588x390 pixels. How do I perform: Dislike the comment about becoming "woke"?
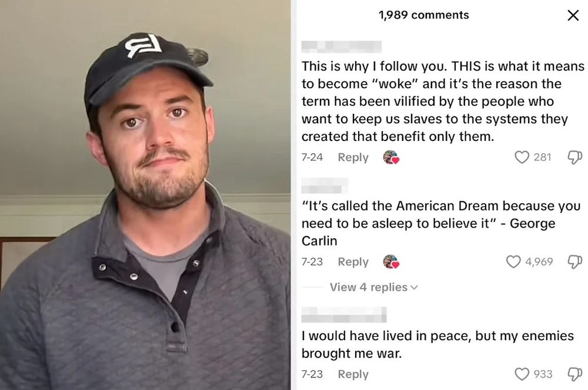point(575,157)
